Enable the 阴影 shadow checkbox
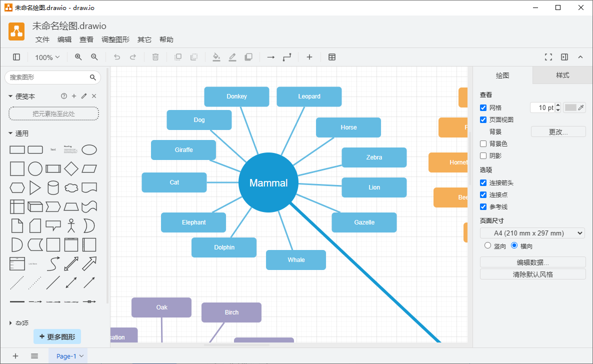The image size is (593, 364). pos(483,155)
